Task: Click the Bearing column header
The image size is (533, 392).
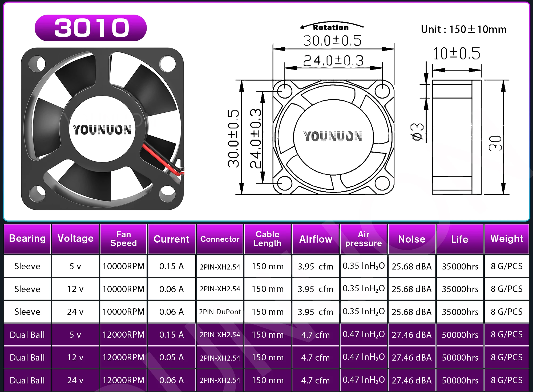Action: [x=27, y=239]
